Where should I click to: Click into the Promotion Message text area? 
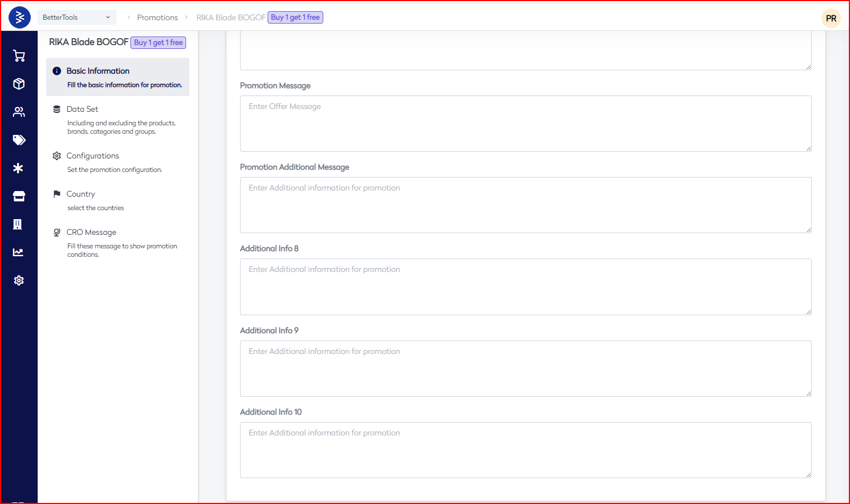tap(525, 124)
